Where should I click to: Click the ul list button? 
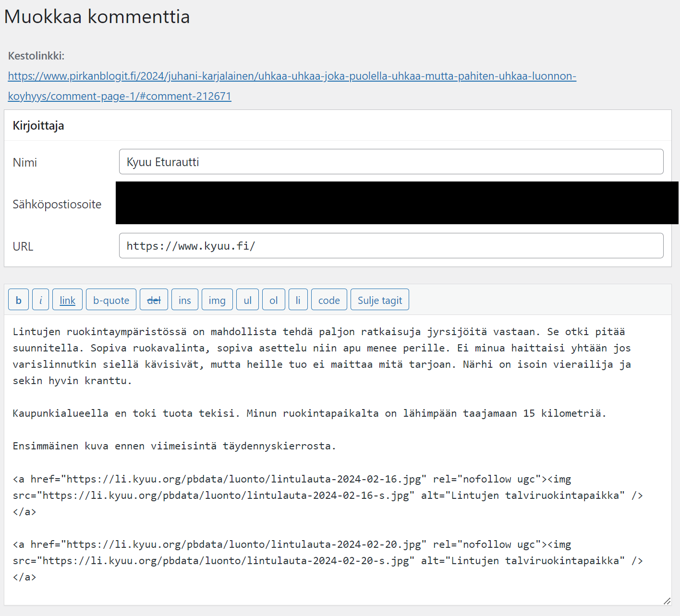click(247, 300)
